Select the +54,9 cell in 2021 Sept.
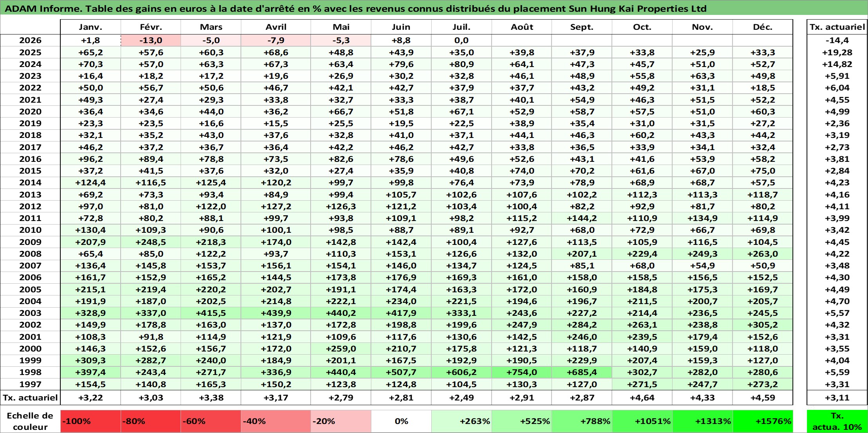868x433 pixels. 582,100
